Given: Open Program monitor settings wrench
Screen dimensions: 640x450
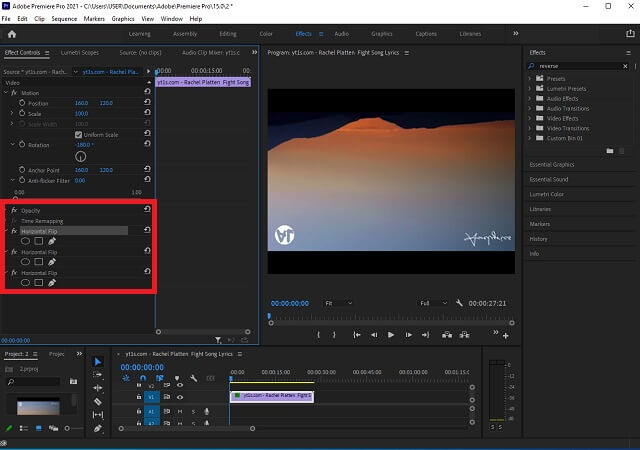Looking at the screenshot, I should coord(459,303).
